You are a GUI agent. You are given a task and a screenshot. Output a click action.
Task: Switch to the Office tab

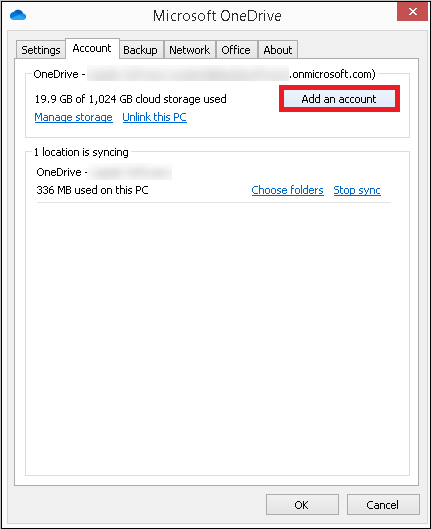(x=236, y=50)
